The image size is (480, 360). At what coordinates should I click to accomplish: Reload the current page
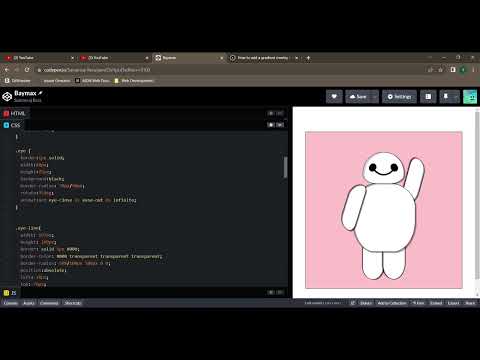(x=27, y=70)
